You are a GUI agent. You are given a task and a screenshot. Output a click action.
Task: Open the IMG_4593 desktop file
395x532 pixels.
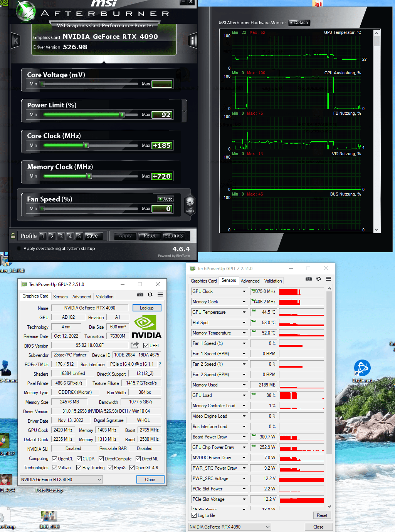(49, 519)
